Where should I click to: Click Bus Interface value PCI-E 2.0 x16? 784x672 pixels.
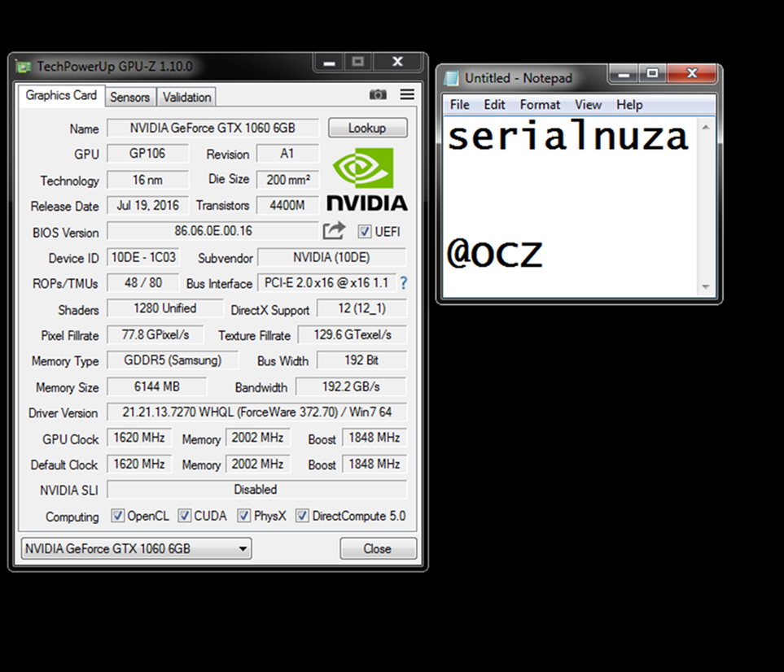(326, 283)
